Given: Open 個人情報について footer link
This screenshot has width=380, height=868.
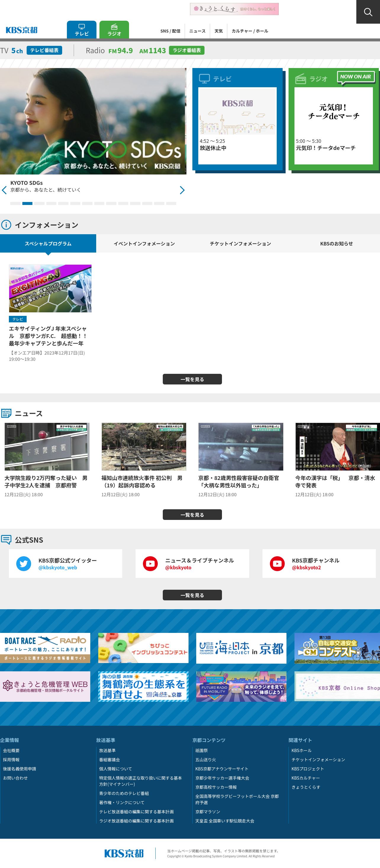Looking at the screenshot, I should tap(115, 769).
